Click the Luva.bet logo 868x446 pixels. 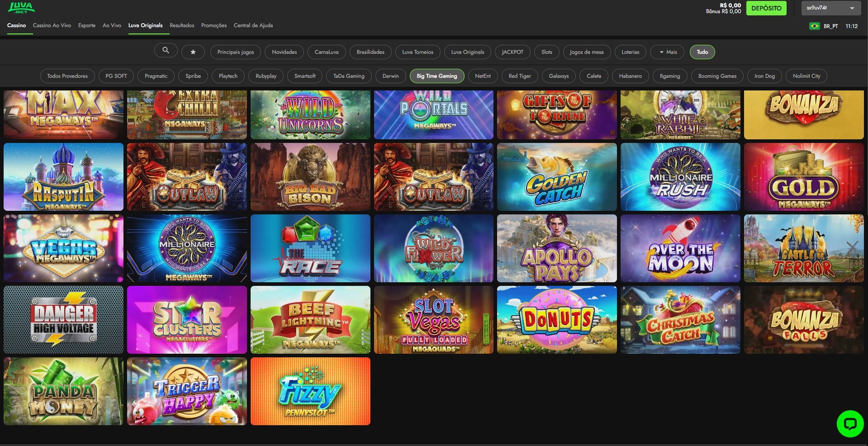(21, 8)
